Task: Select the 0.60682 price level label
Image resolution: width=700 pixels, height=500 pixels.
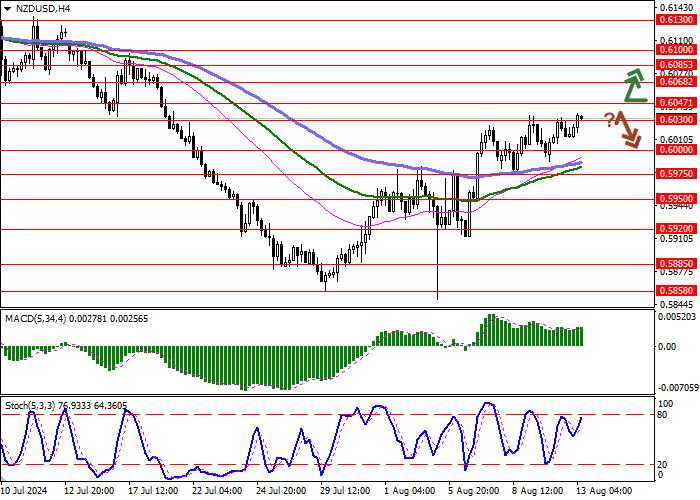Action: point(676,82)
